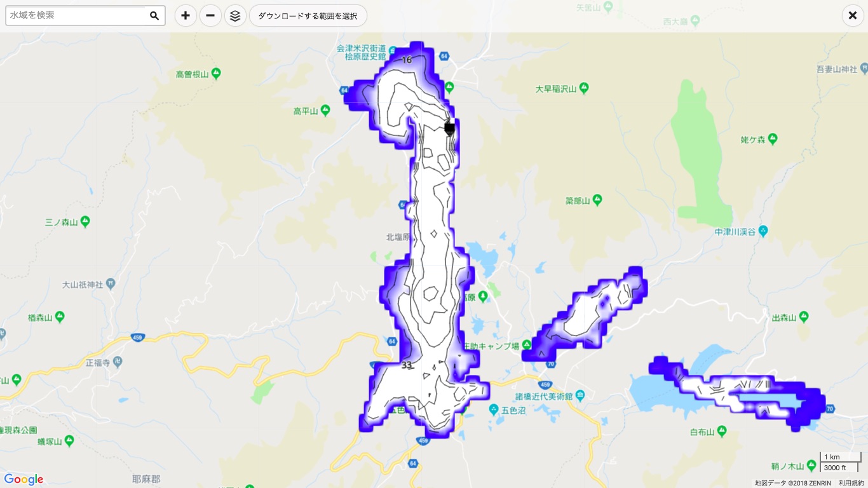868x488 pixels.
Task: Select the 吾妻山神社 shrine marker
Action: [x=863, y=68]
